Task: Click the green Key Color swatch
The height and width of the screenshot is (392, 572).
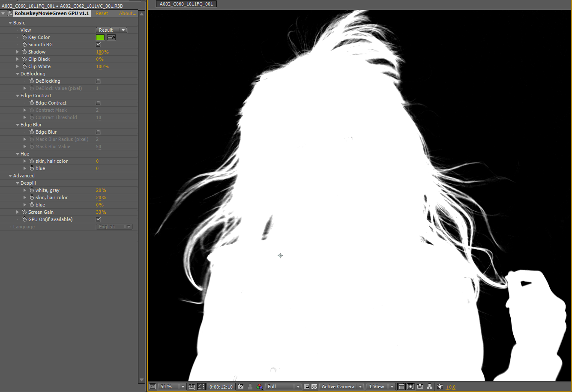Action: pyautogui.click(x=100, y=37)
